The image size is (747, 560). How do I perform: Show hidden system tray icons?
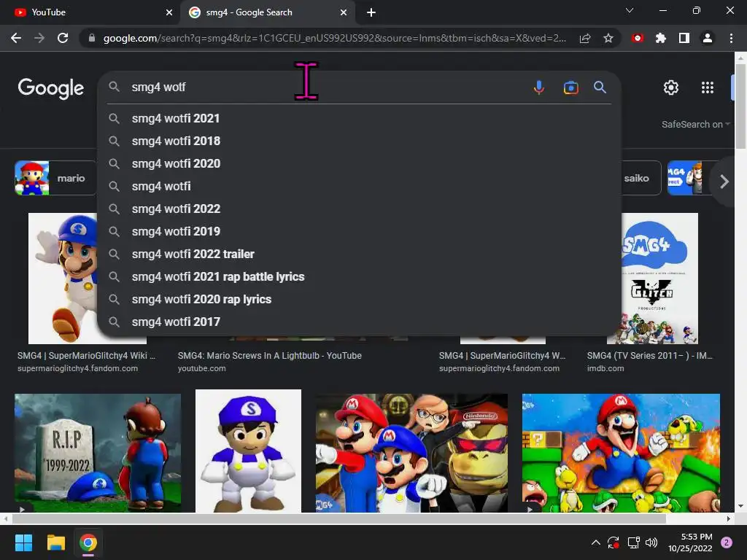point(595,542)
